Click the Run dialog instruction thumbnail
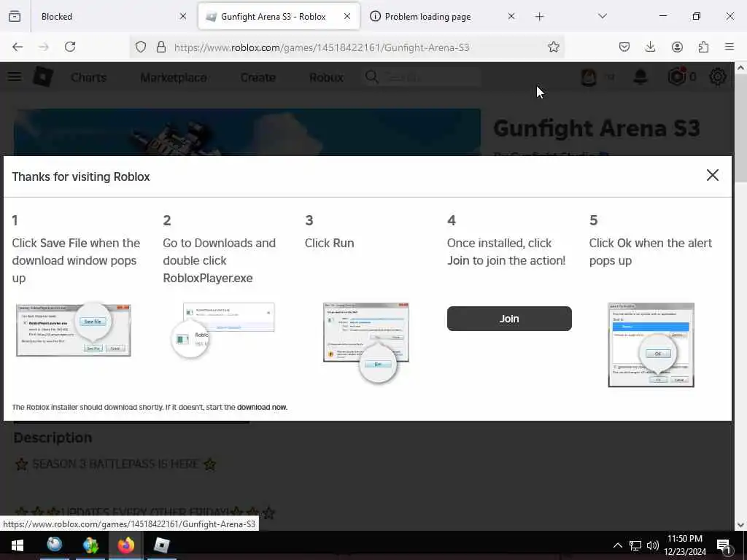The width and height of the screenshot is (747, 560). (x=366, y=342)
